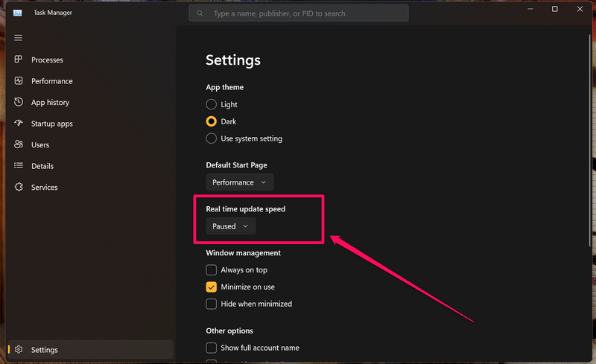Screen dimensions: 596x364
Task: Click the Settings gear icon
Action: [19, 350]
